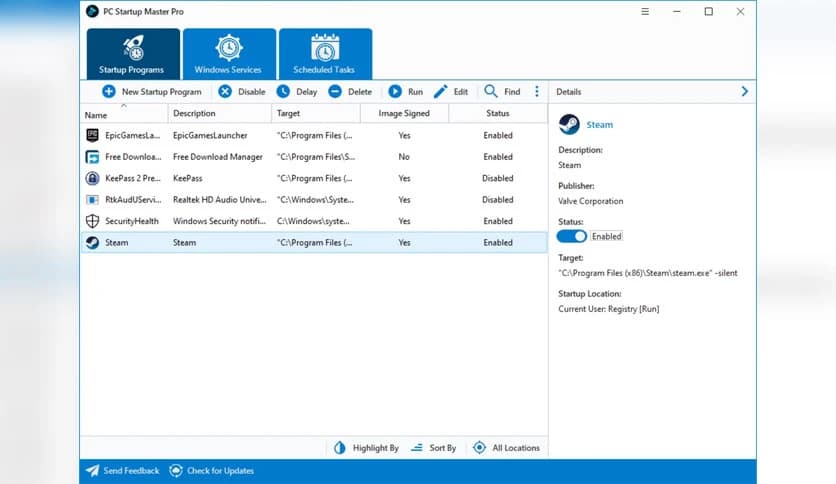The width and height of the screenshot is (836, 484).
Task: Collapse the Details panel with arrow
Action: click(744, 91)
